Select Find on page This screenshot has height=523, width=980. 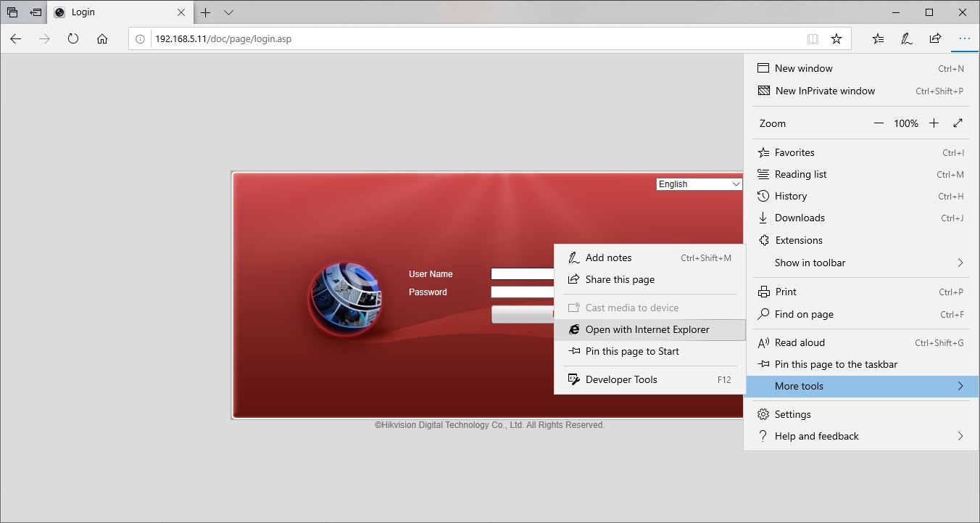pyautogui.click(x=862, y=314)
